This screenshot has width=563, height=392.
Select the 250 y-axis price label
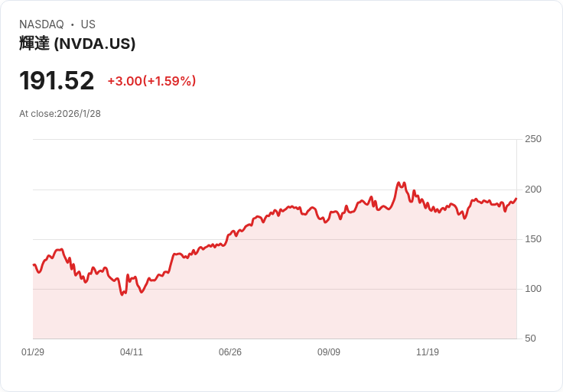533,139
